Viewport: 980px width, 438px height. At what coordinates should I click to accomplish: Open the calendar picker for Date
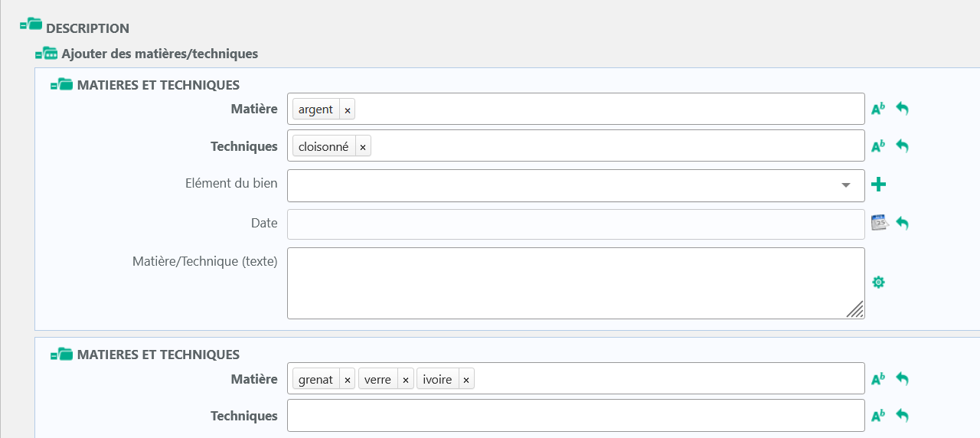pos(879,223)
